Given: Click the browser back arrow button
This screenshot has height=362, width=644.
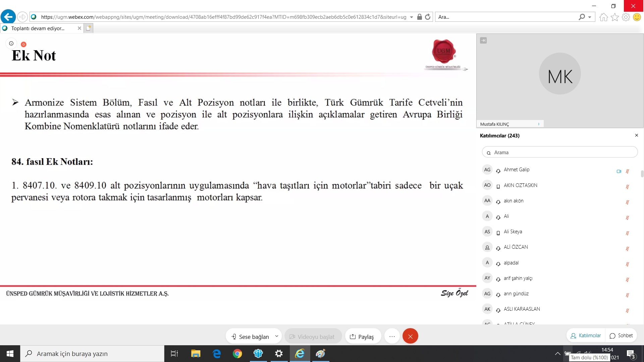Looking at the screenshot, I should click(8, 16).
